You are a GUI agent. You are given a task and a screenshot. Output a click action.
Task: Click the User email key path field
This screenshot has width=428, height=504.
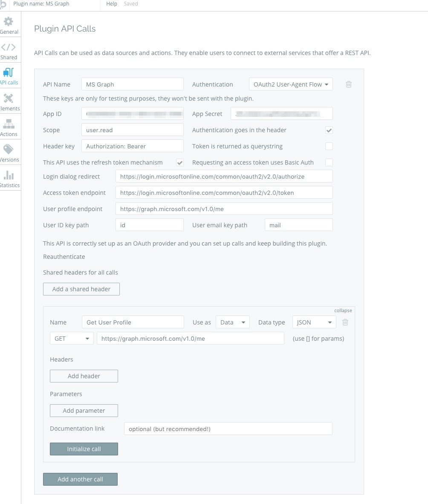click(298, 225)
